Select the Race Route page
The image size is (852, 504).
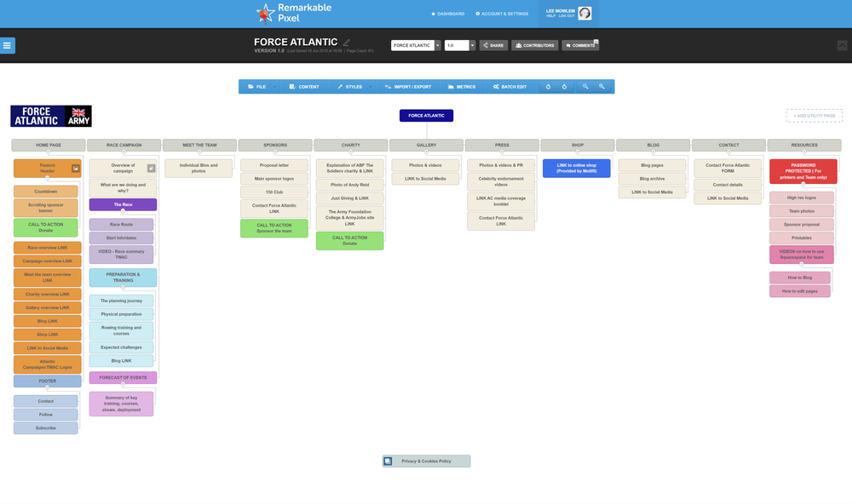tap(121, 224)
